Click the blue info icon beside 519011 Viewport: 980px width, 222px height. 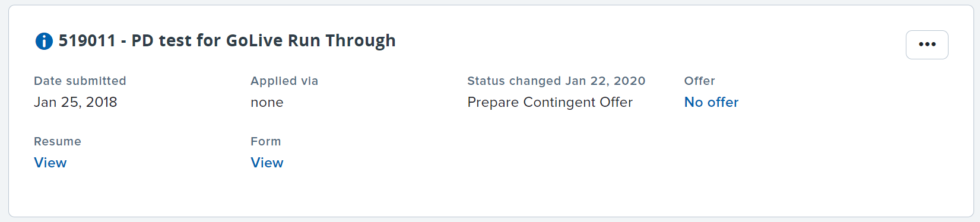tap(44, 41)
